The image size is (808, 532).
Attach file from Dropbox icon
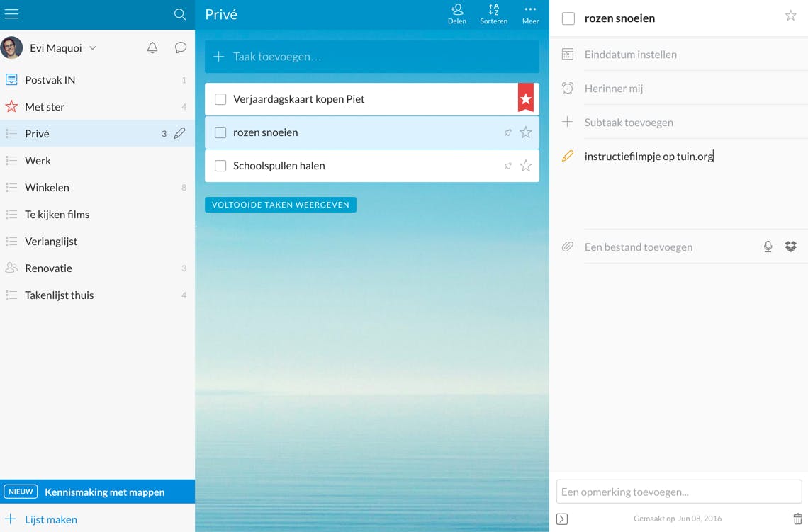tap(790, 247)
